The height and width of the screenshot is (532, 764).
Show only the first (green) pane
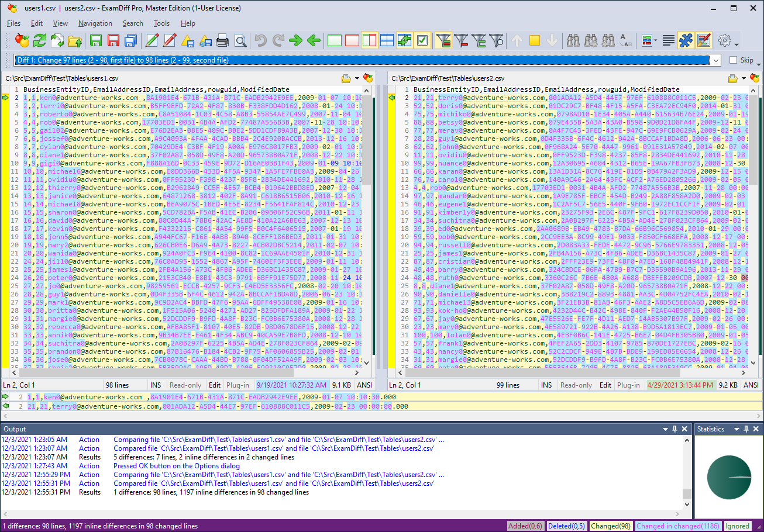coord(335,40)
